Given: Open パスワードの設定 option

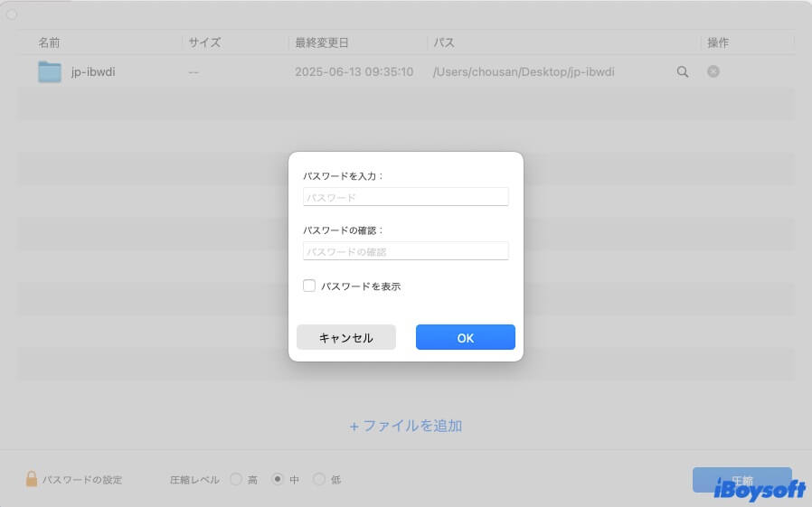Looking at the screenshot, I should point(82,480).
